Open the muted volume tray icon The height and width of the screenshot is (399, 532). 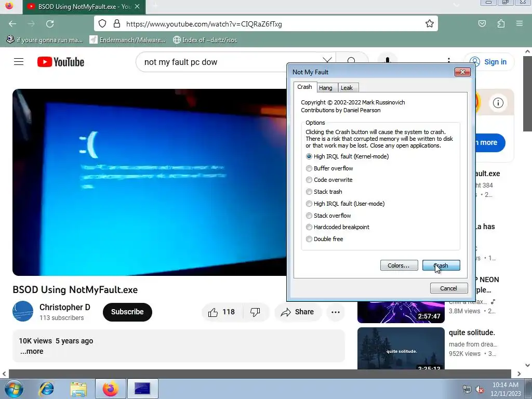point(480,390)
